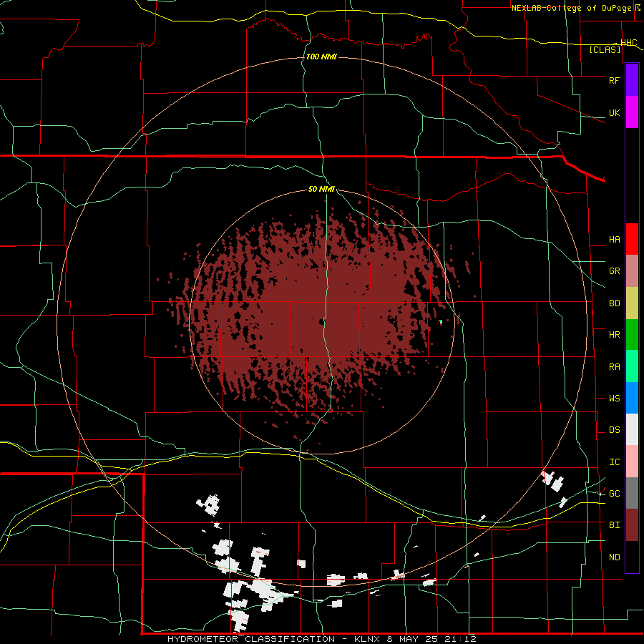644x644 pixels.
Task: Click the magenta UK color swatch
Action: [632, 112]
